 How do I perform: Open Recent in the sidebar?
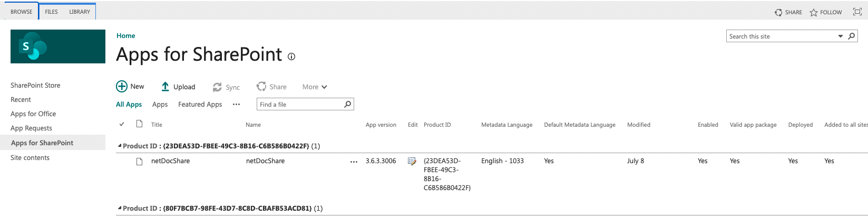(21, 99)
